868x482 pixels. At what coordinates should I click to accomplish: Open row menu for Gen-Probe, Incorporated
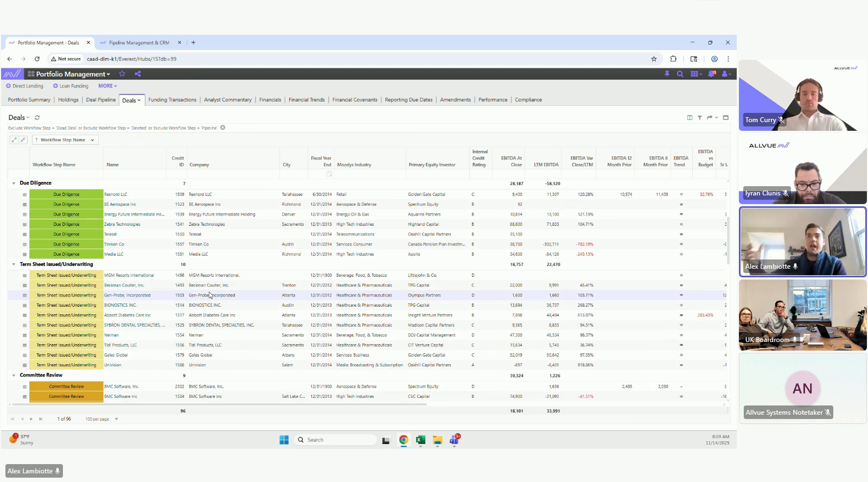coord(24,295)
